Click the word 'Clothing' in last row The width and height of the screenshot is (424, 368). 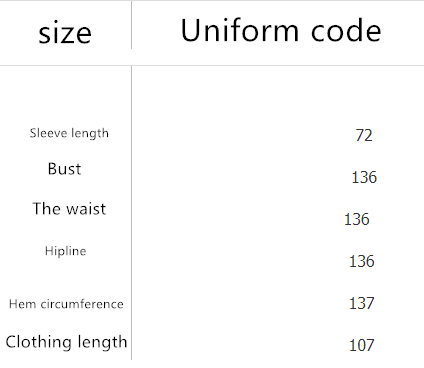pos(34,341)
